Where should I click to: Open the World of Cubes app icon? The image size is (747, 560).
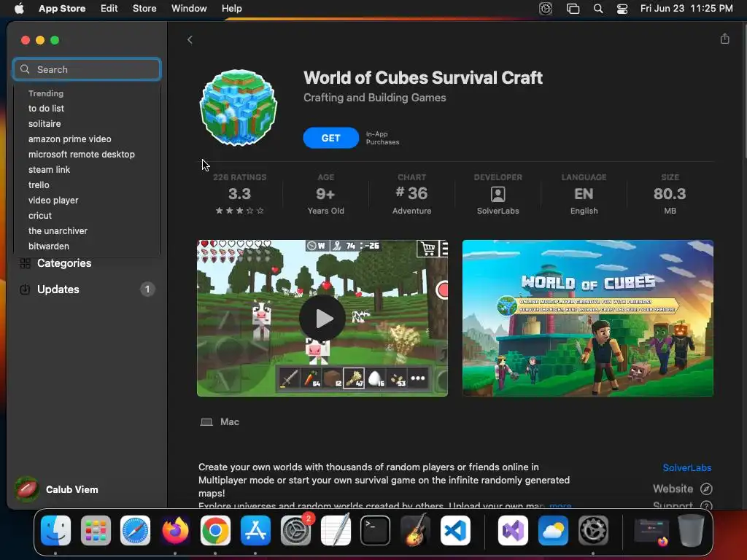[x=239, y=108]
